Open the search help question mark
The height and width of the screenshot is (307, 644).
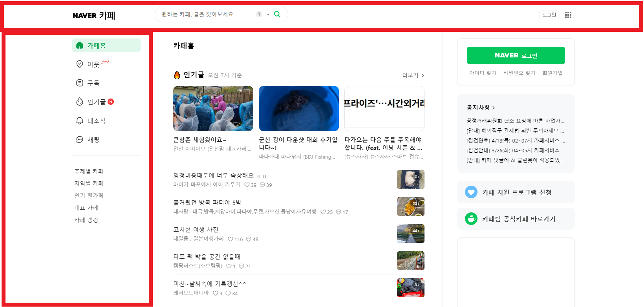[259, 14]
